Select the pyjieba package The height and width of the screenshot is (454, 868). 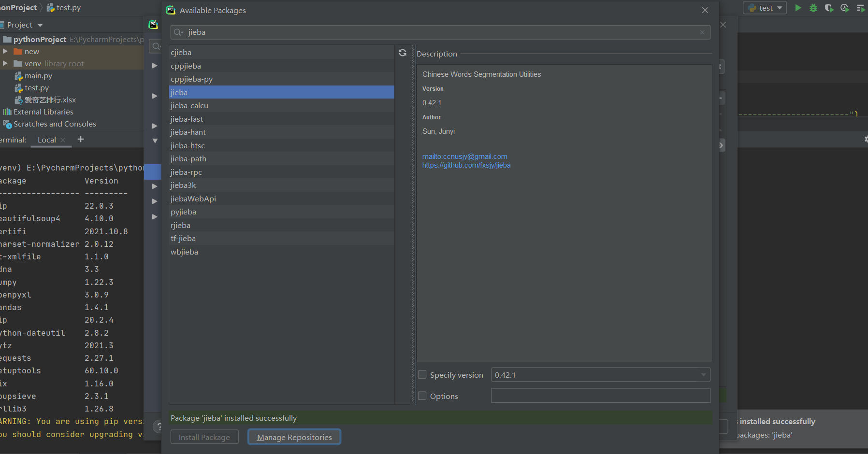[282, 212]
